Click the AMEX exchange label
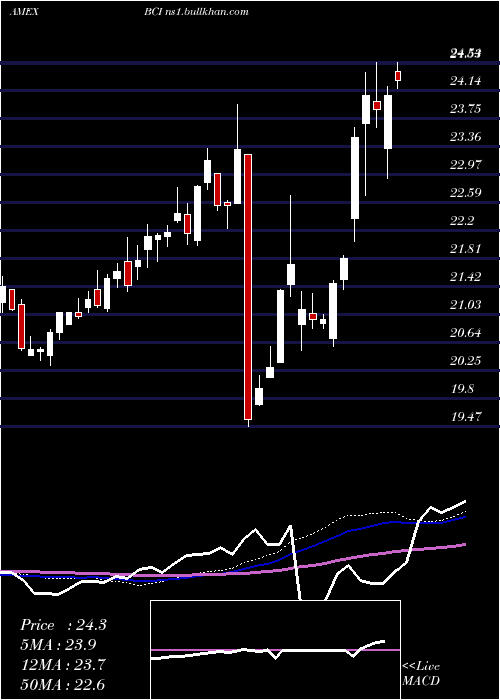The height and width of the screenshot is (700, 500). click(24, 12)
